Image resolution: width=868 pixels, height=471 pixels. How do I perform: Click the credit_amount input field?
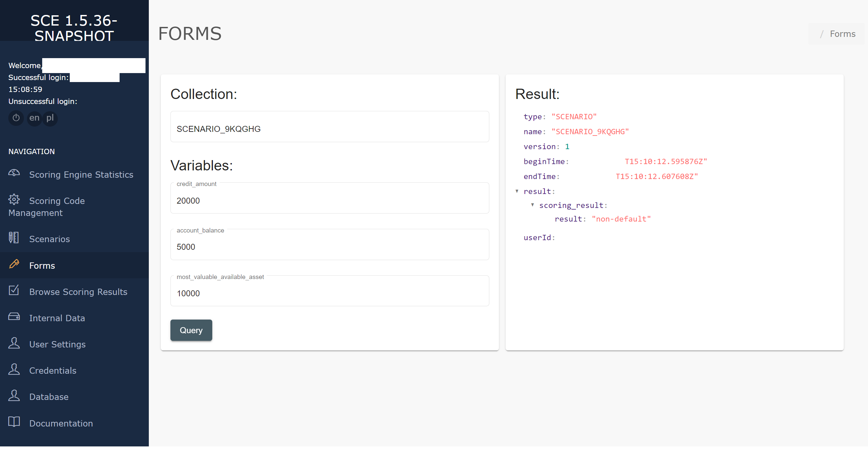(330, 201)
